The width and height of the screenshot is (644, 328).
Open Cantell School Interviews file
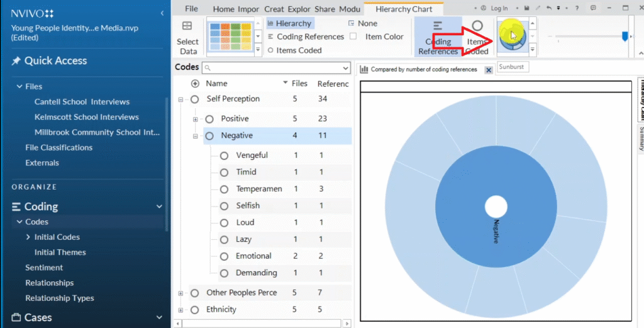click(82, 101)
